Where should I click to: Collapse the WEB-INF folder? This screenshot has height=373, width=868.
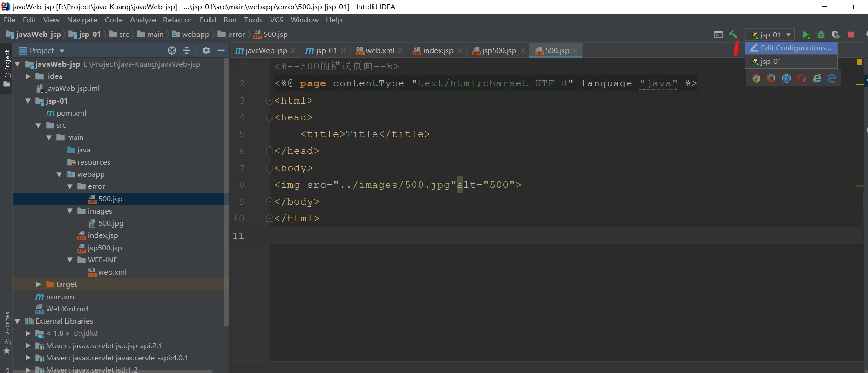point(70,260)
